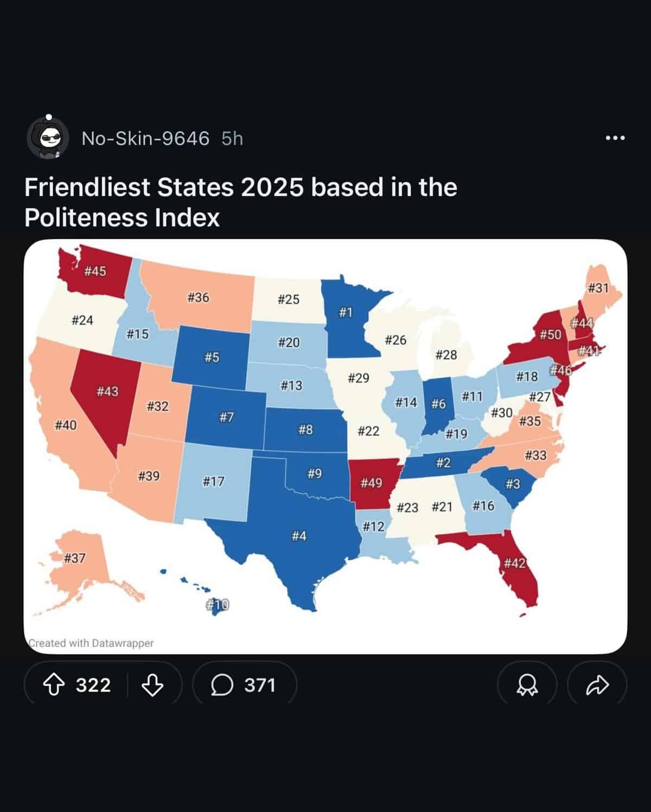The width and height of the screenshot is (651, 812).
Task: Select Minnesota labeled #1 on the map
Action: click(x=346, y=311)
